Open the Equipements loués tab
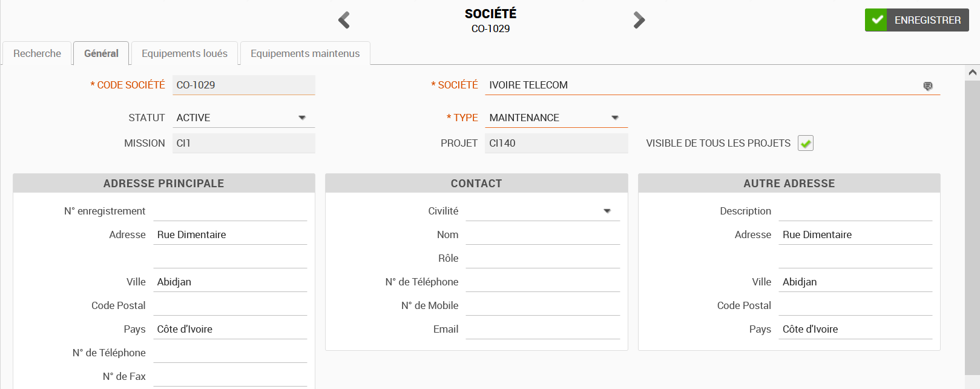This screenshot has height=389, width=980. [185, 53]
